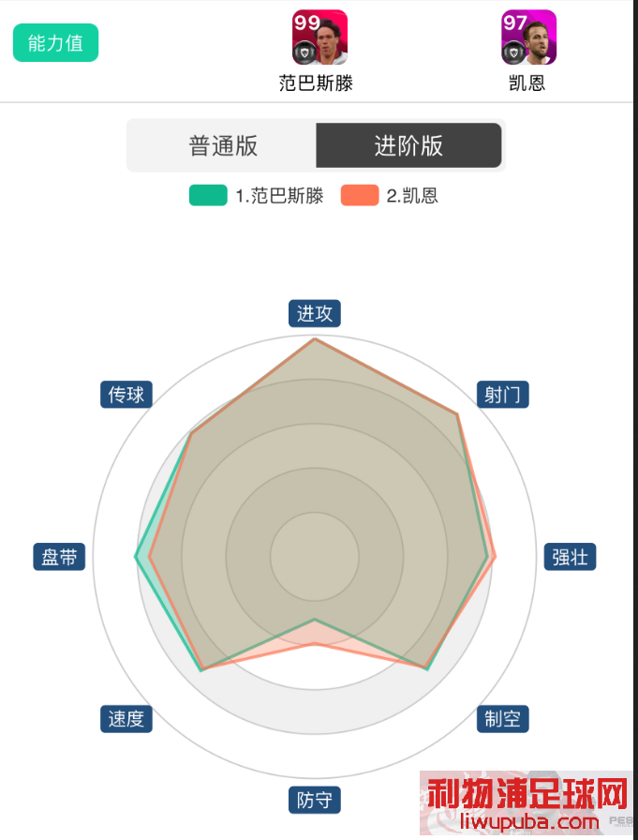Open 凯恩 player card rated 97

coord(528,37)
